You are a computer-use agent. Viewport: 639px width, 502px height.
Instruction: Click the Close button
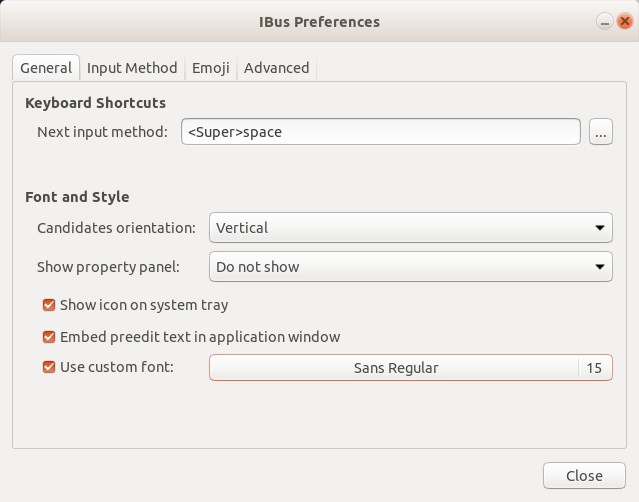[584, 476]
